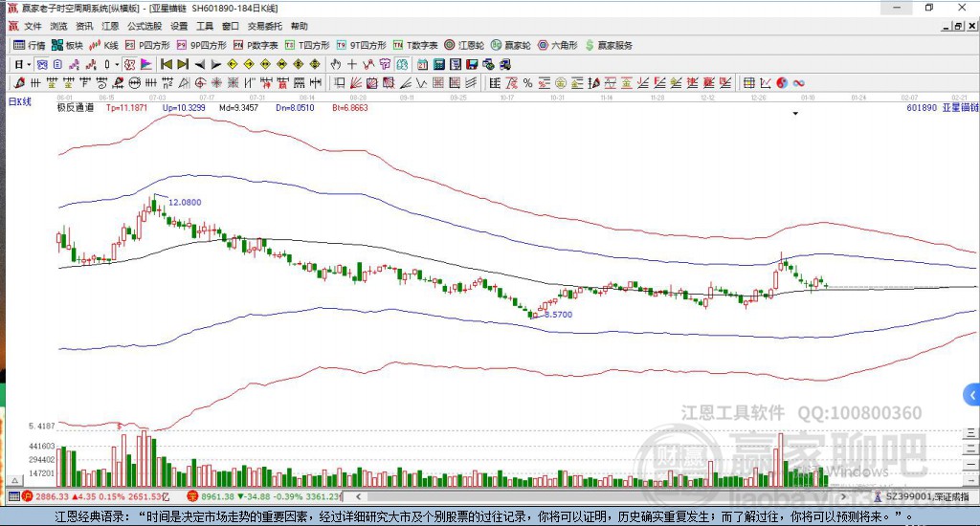Open the 江恩 menu
Image resolution: width=980 pixels, height=526 pixels.
[110, 26]
